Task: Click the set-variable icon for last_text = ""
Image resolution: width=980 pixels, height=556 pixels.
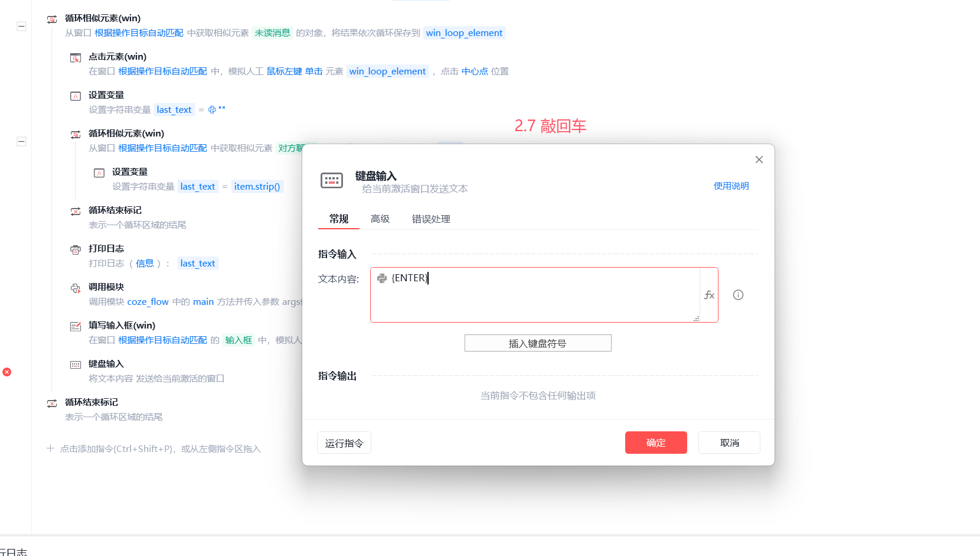Action: coord(76,96)
